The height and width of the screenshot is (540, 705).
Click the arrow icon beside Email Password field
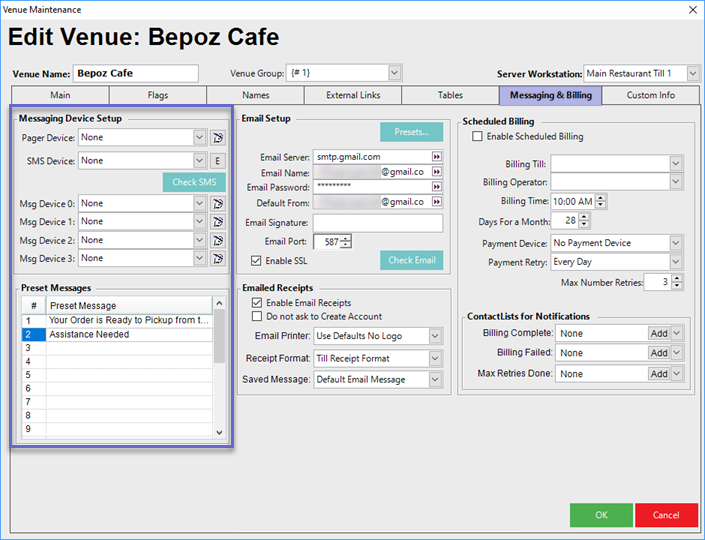pyautogui.click(x=437, y=187)
